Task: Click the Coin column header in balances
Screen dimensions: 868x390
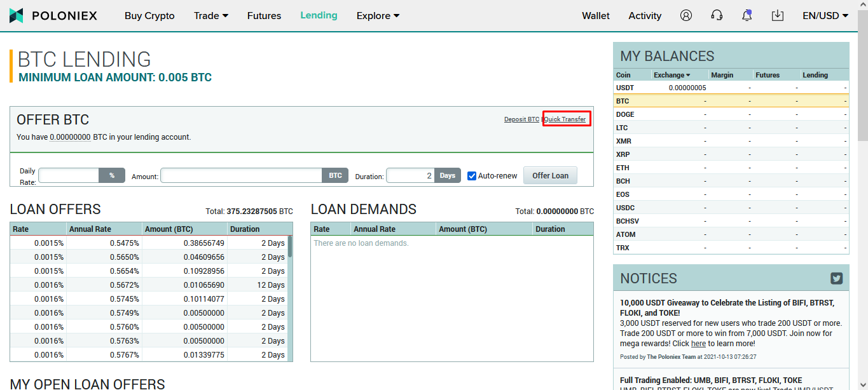Action: (x=623, y=75)
